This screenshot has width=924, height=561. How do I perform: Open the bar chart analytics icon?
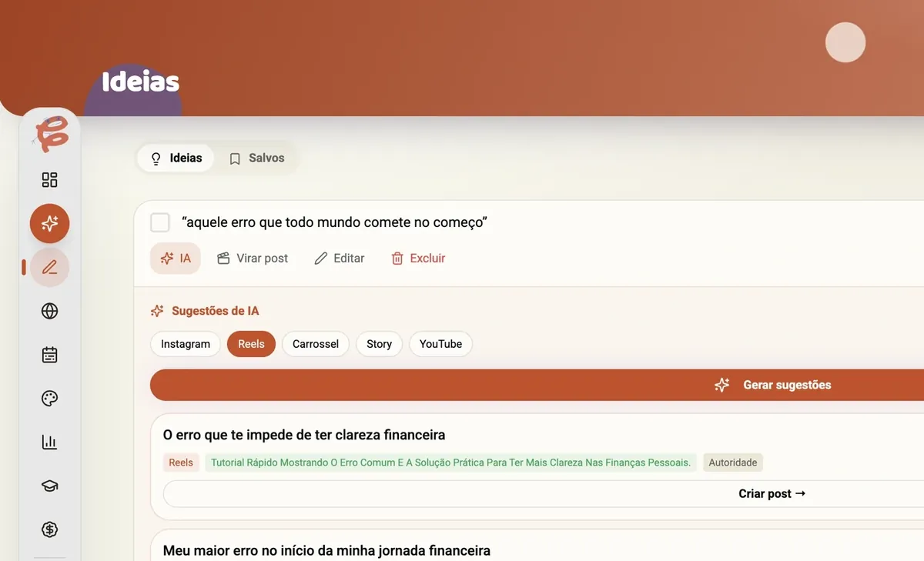(49, 442)
